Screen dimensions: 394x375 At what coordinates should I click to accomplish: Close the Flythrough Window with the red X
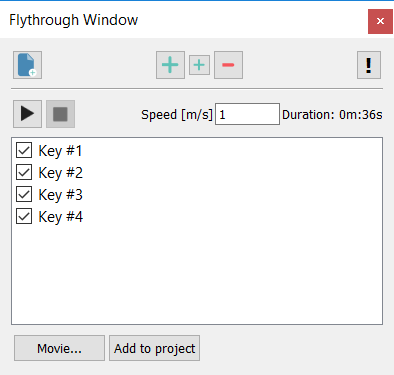point(380,21)
